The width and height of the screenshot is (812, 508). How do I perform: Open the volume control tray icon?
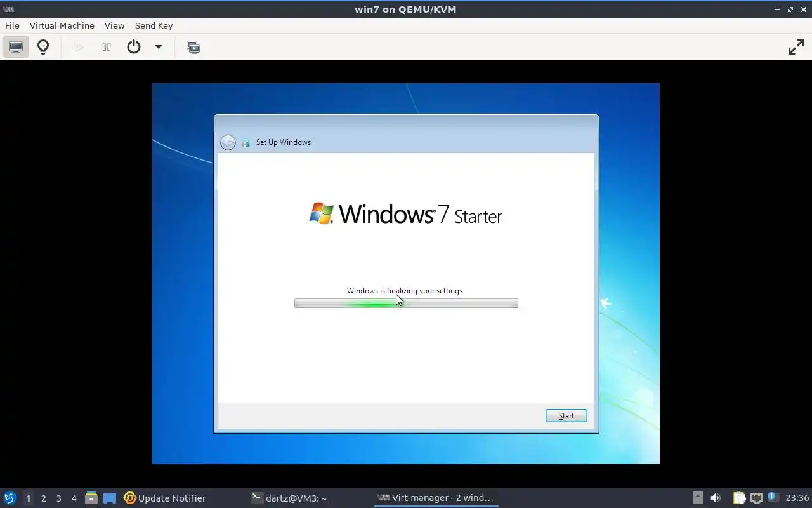(716, 498)
